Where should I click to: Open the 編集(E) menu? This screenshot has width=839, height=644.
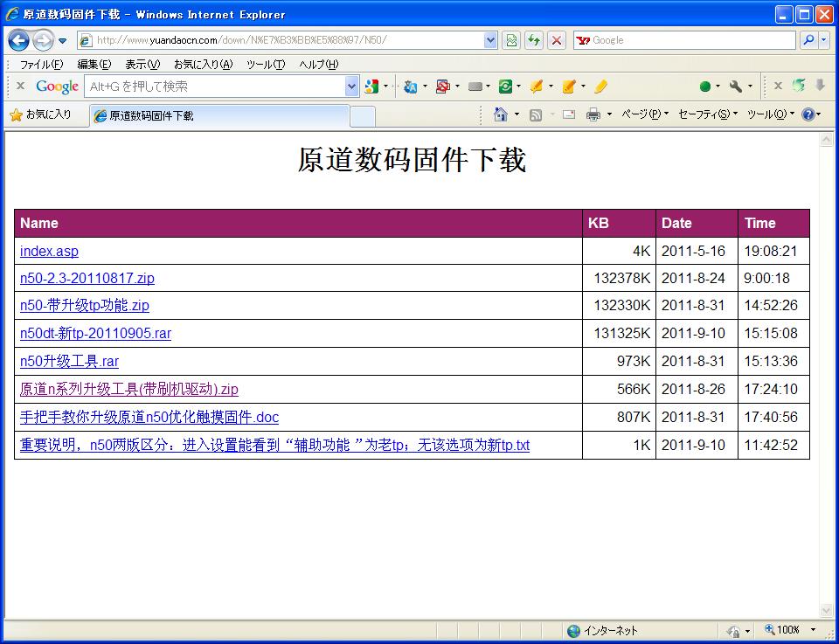(x=94, y=65)
